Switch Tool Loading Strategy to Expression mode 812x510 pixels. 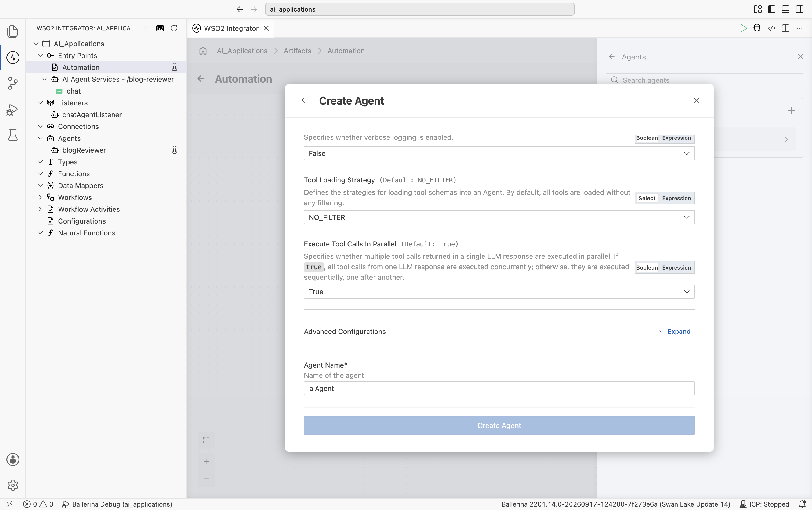[676, 198]
